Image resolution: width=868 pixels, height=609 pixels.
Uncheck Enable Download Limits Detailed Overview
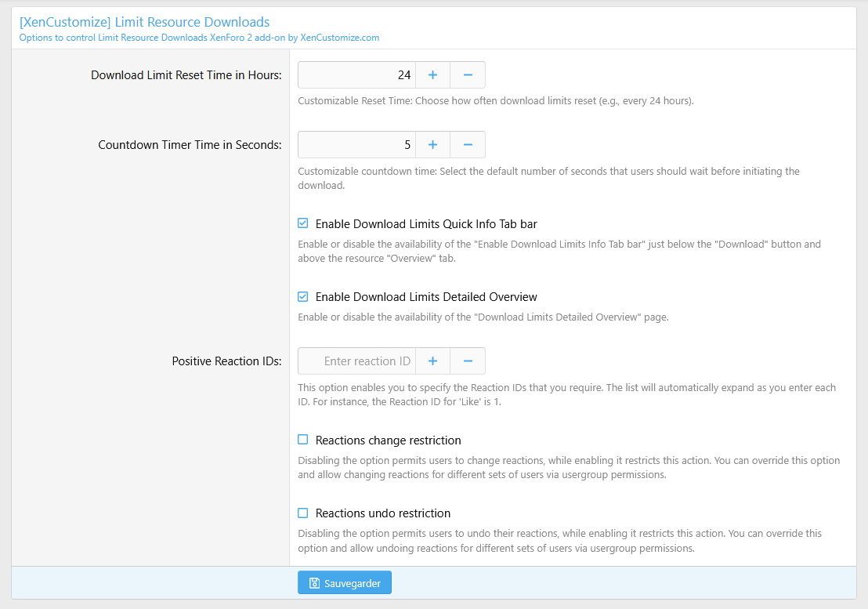(x=303, y=297)
